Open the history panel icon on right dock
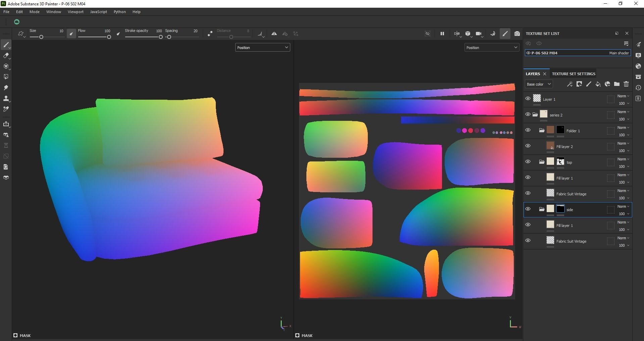 [x=638, y=88]
